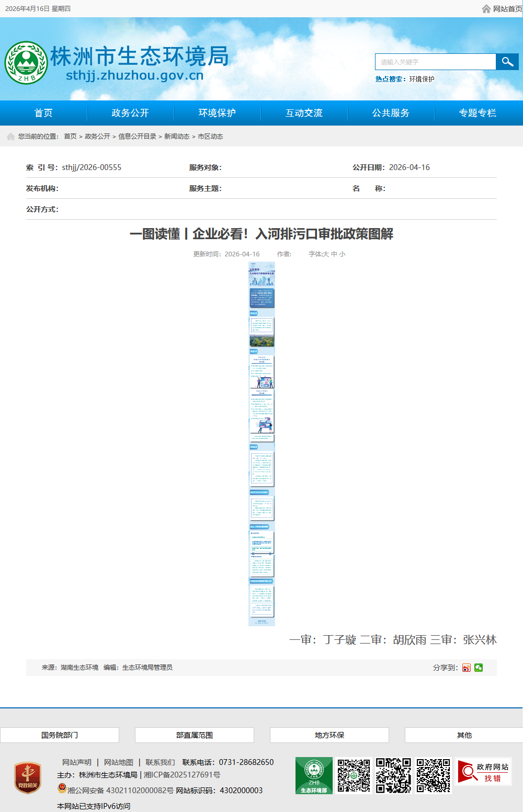Click the 党政机关 red emblem
This screenshot has height=812, width=523.
(28, 777)
